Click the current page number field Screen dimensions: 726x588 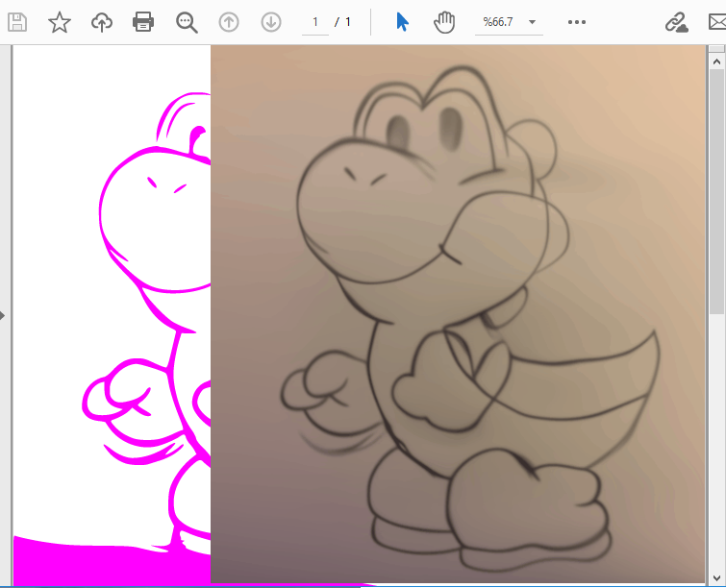(x=315, y=22)
